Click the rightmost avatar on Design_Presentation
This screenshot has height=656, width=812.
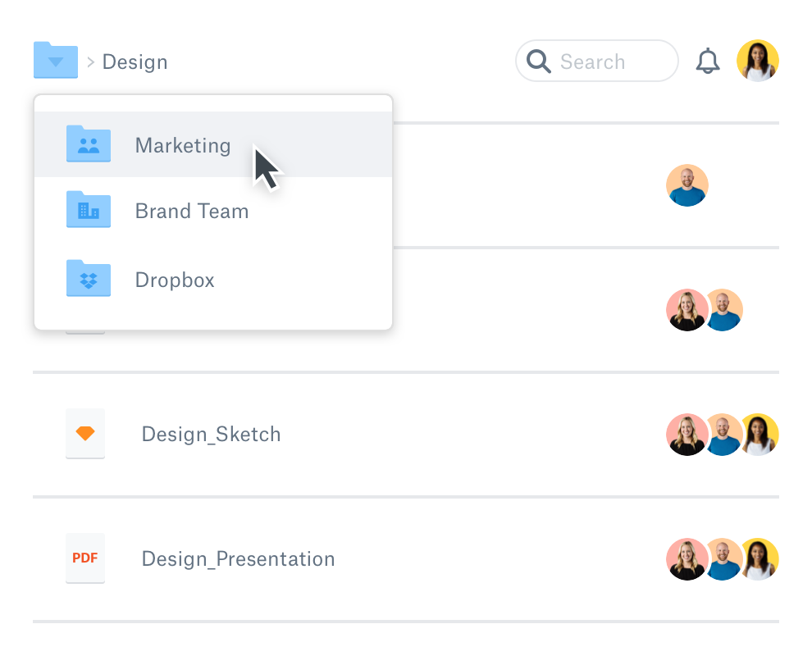click(760, 558)
